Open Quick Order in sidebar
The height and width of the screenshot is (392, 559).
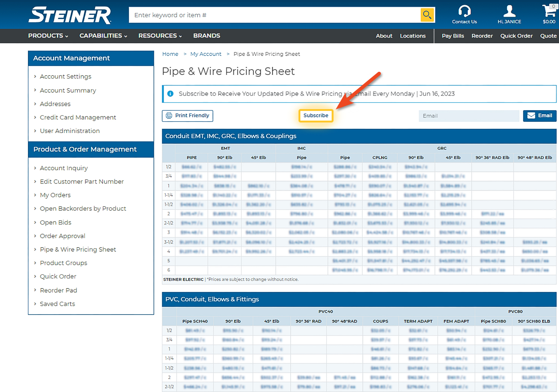pyautogui.click(x=58, y=276)
